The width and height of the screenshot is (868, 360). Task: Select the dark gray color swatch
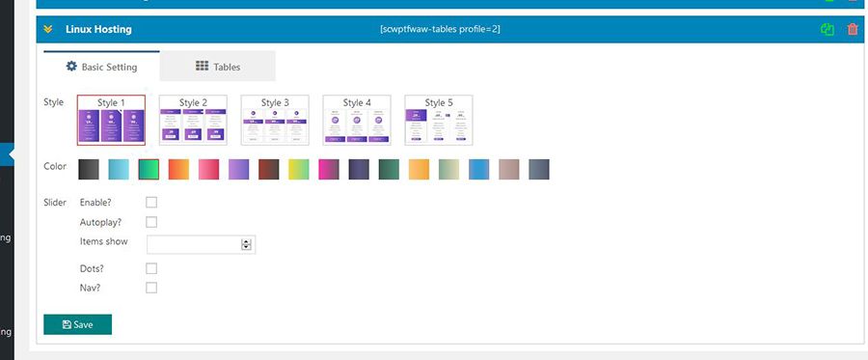89,170
